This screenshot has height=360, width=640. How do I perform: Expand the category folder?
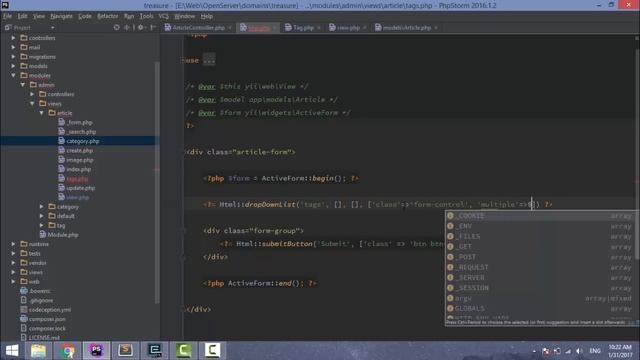[42, 207]
